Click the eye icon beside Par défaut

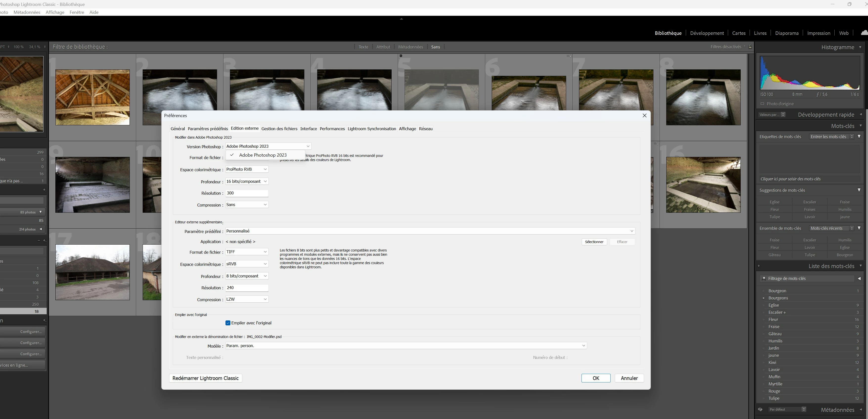[760, 410]
